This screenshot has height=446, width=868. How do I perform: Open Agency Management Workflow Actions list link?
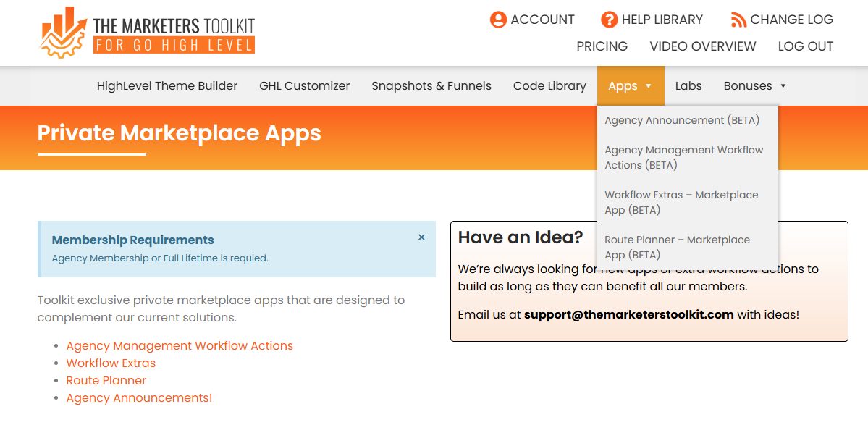click(180, 346)
